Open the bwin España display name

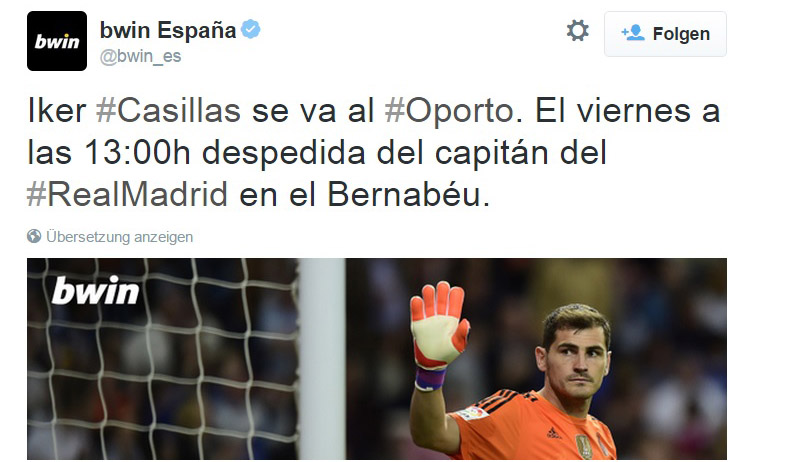168,30
